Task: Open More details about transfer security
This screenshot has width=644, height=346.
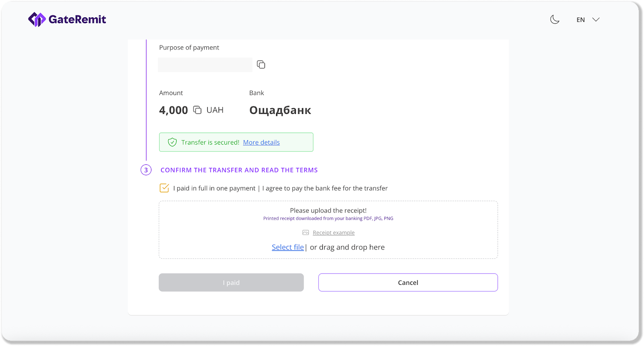Action: 261,142
